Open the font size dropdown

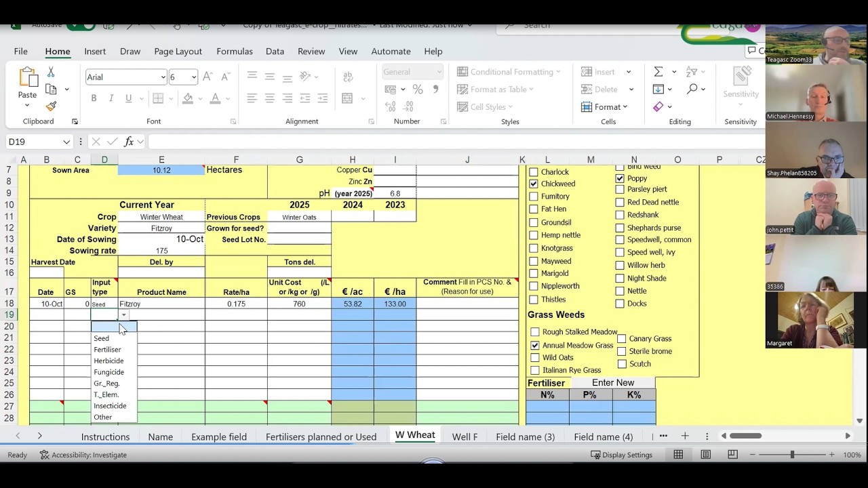(193, 77)
